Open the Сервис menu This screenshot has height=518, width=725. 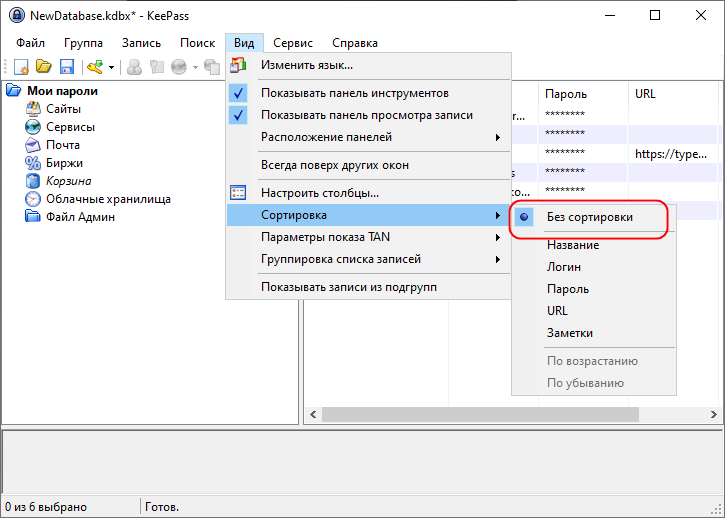coord(293,43)
